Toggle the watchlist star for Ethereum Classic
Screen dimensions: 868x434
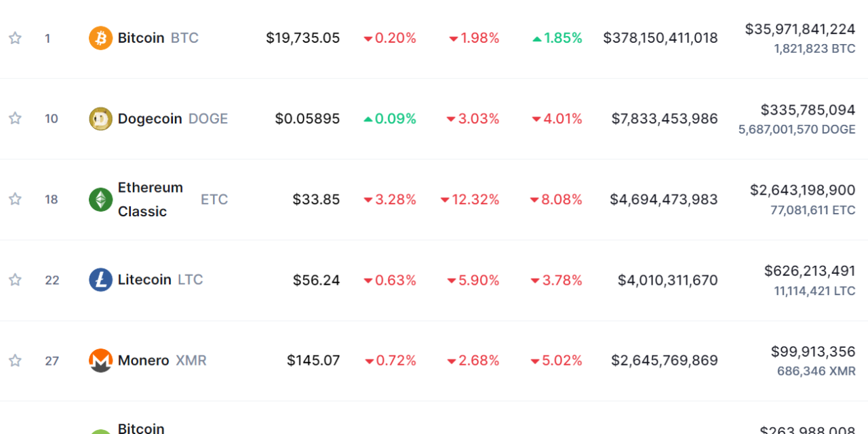coord(15,199)
